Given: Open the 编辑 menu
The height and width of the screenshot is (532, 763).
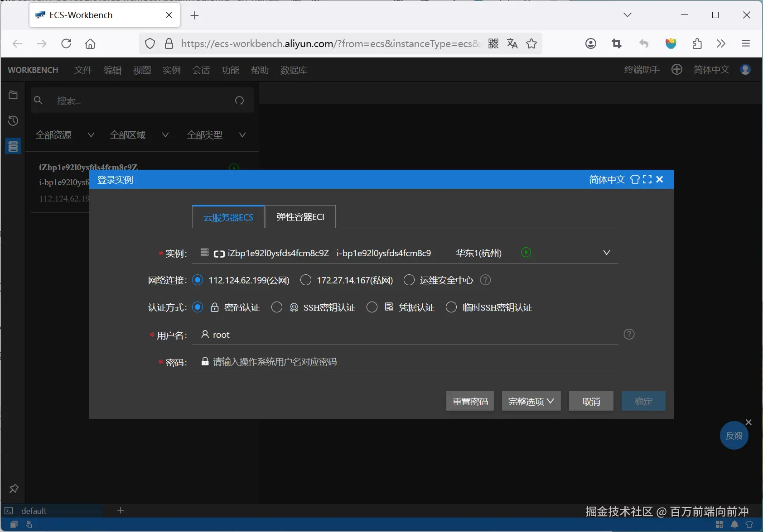Looking at the screenshot, I should (x=113, y=70).
